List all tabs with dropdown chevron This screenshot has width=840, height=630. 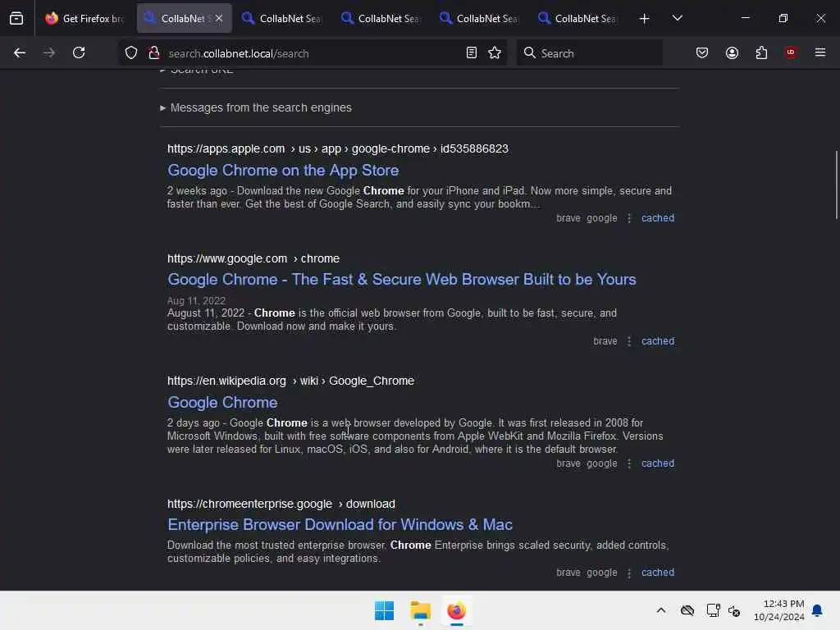[677, 18]
